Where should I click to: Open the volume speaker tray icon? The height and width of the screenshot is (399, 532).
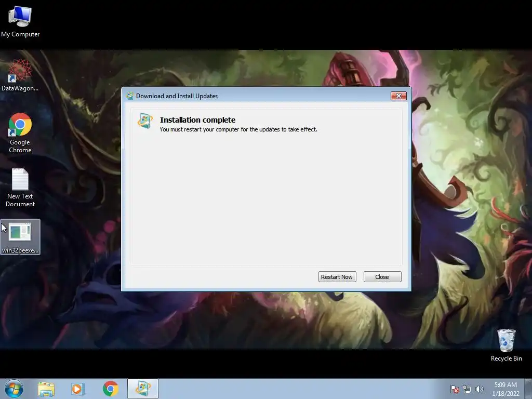pos(479,389)
